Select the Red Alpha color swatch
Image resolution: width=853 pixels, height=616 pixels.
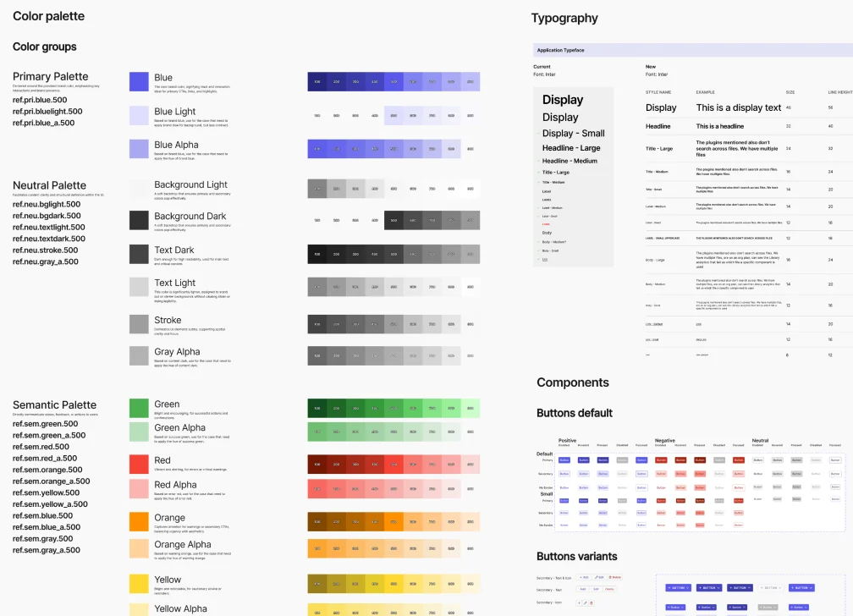pos(139,489)
